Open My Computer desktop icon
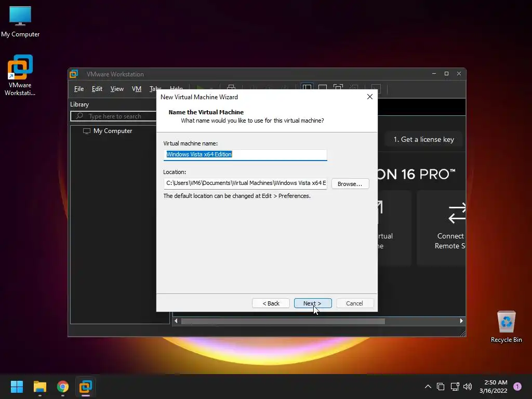Image resolution: width=532 pixels, height=399 pixels. (x=20, y=22)
